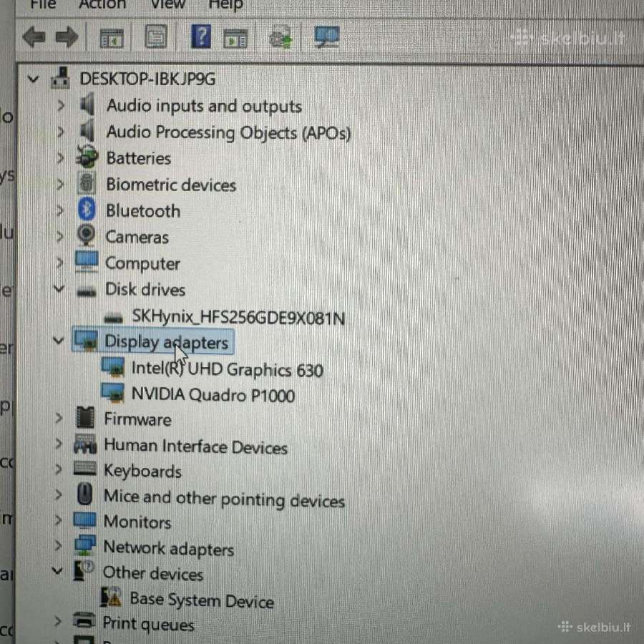
Task: Expand the Monitors category chevron
Action: pos(59,520)
